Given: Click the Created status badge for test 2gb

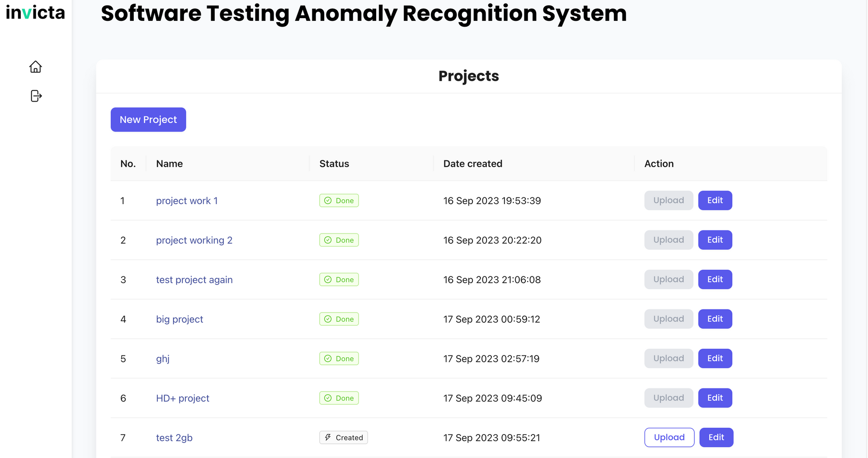Looking at the screenshot, I should [344, 438].
